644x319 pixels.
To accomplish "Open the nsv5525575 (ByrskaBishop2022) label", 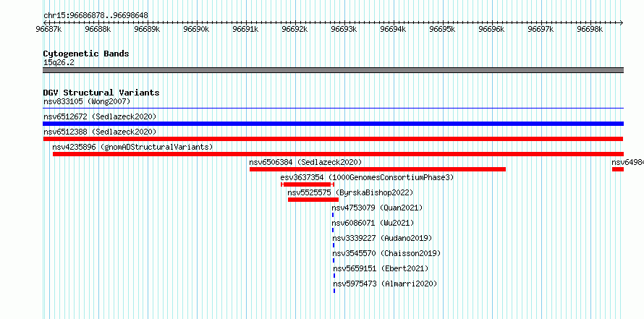I will click(x=350, y=192).
